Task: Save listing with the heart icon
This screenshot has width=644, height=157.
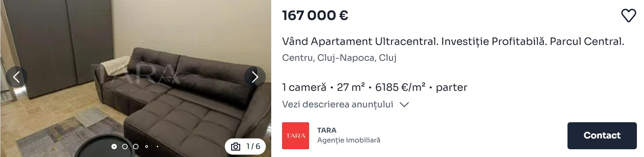Action: pyautogui.click(x=628, y=16)
